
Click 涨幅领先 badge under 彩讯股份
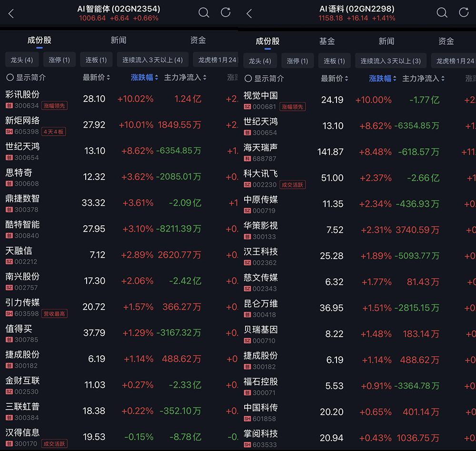pos(54,106)
